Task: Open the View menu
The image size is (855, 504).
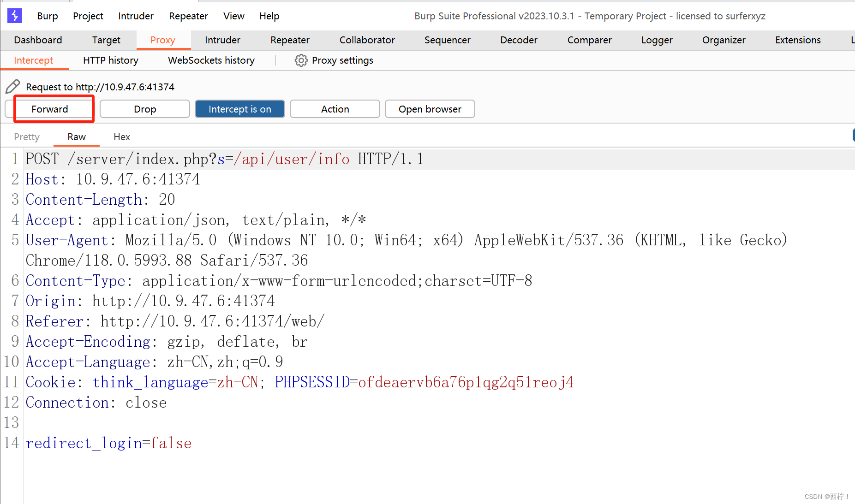Action: click(x=234, y=16)
